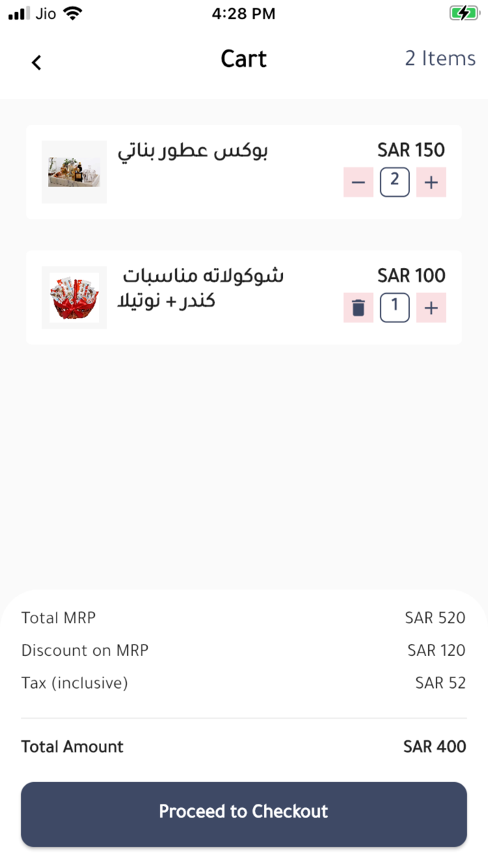Go back using the back arrow

[37, 62]
